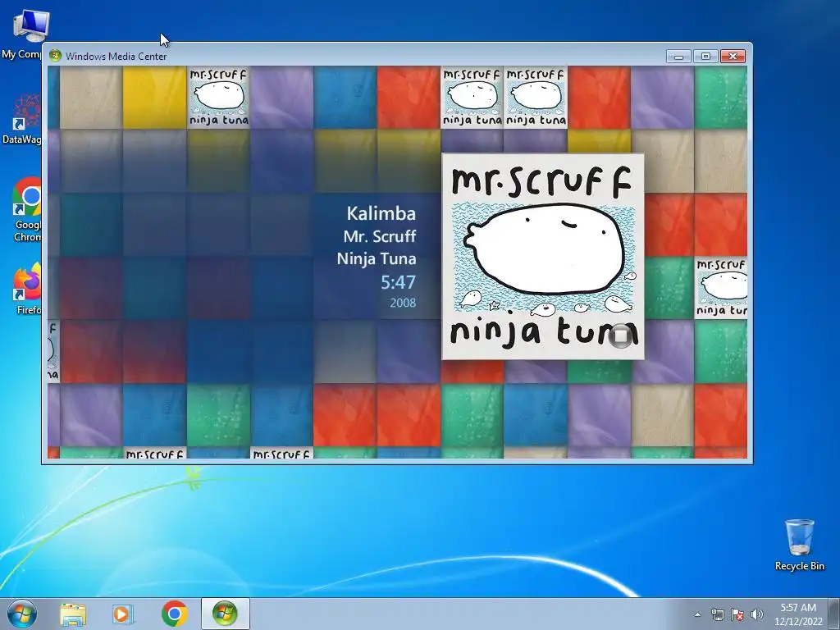Show hidden system tray icons
Viewport: 840px width, 630px height.
tap(697, 614)
